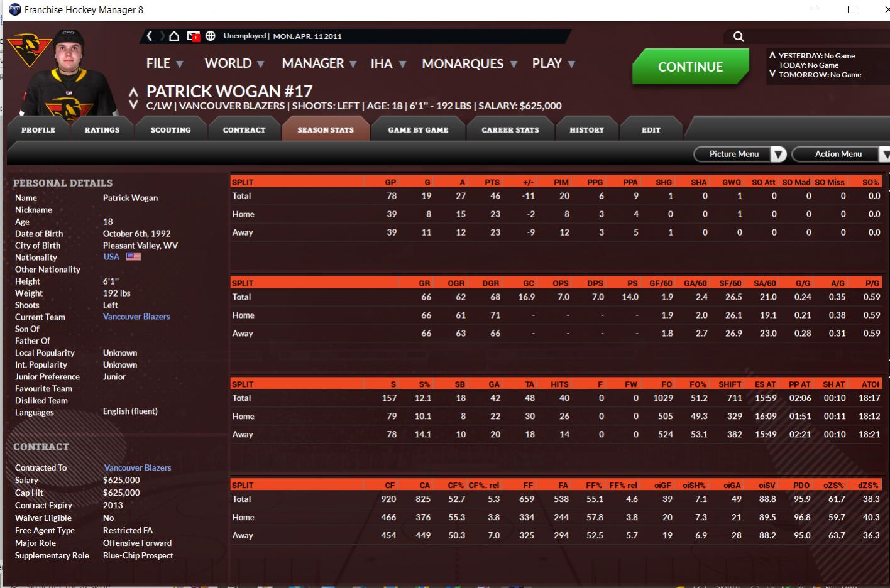Click the Franchise Hockey Manager title bar icon
Screen dimensions: 890x588
click(x=14, y=10)
